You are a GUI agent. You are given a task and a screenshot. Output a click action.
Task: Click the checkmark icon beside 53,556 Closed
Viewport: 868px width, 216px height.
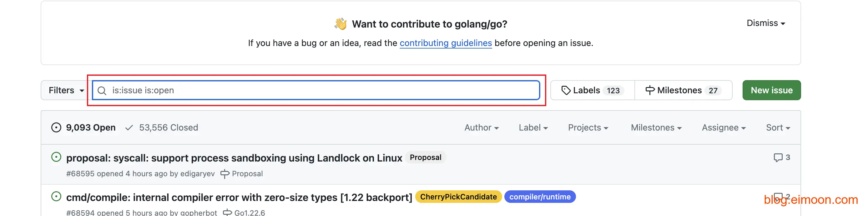129,128
